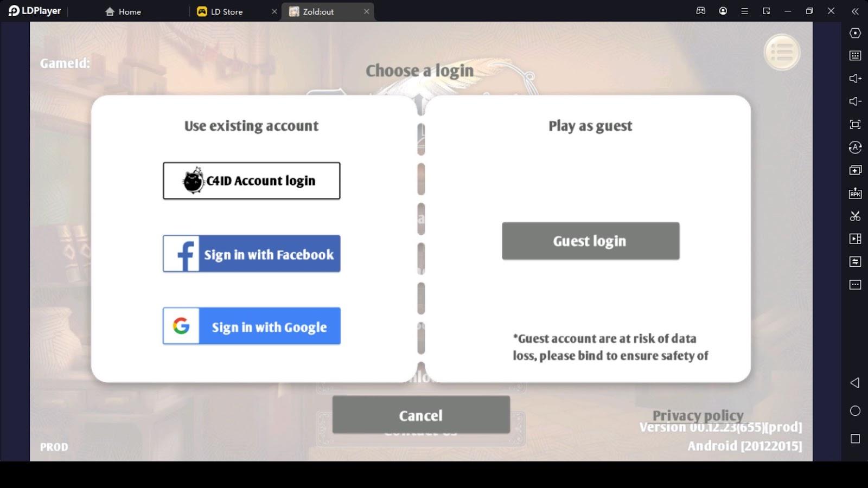The width and height of the screenshot is (868, 488).
Task: Click Android home circle button
Action: 855,411
